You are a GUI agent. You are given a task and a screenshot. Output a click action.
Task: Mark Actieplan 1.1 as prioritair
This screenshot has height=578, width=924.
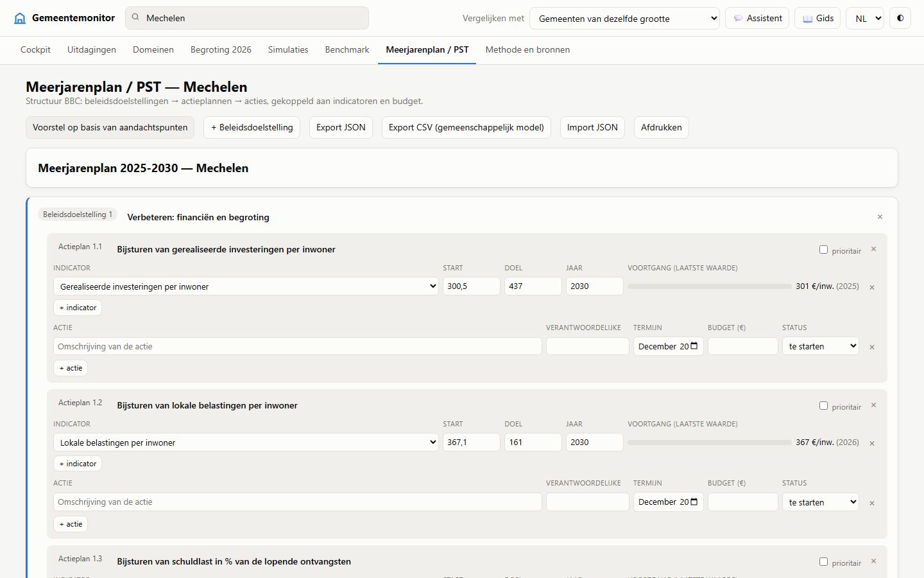pyautogui.click(x=823, y=250)
